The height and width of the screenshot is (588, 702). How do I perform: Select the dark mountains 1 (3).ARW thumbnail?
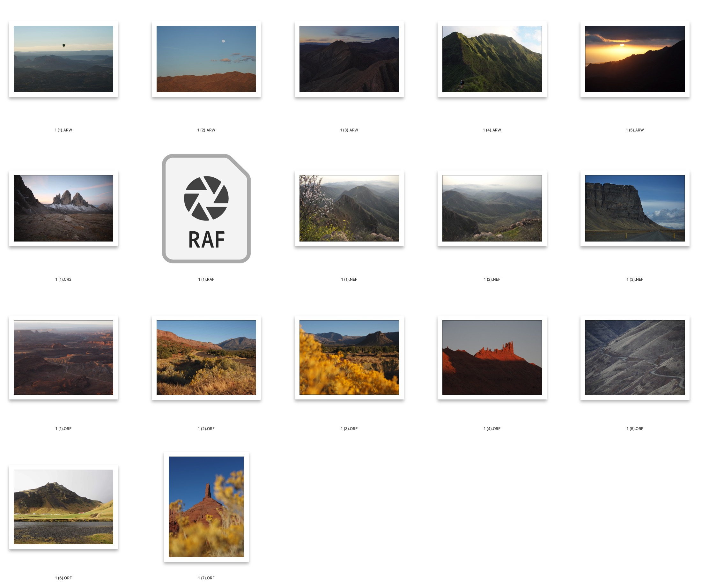tap(349, 59)
